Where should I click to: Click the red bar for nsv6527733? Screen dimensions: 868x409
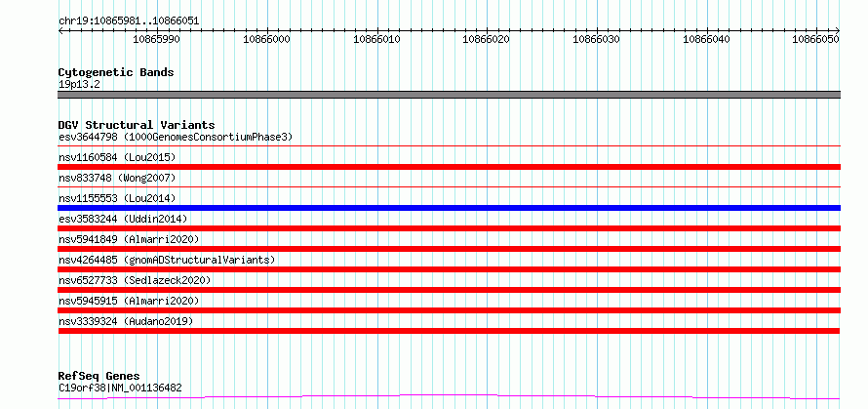[449, 290]
